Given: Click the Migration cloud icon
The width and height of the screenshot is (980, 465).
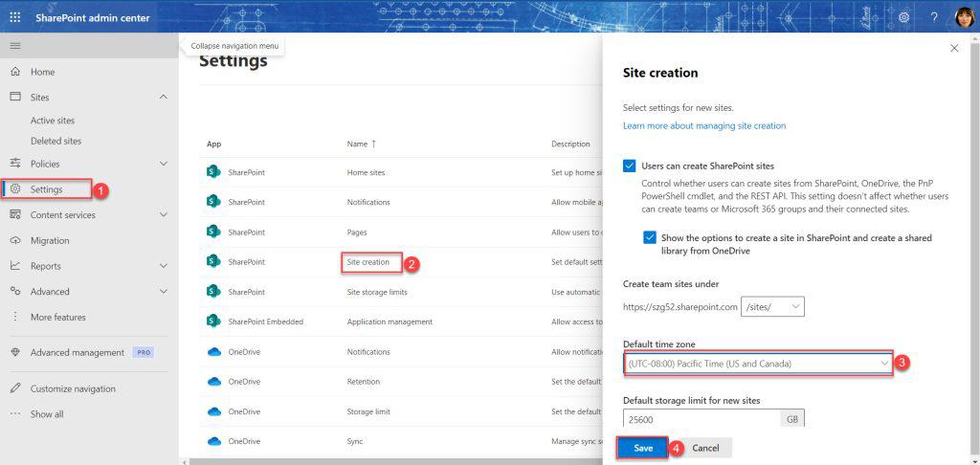Looking at the screenshot, I should 15,240.
